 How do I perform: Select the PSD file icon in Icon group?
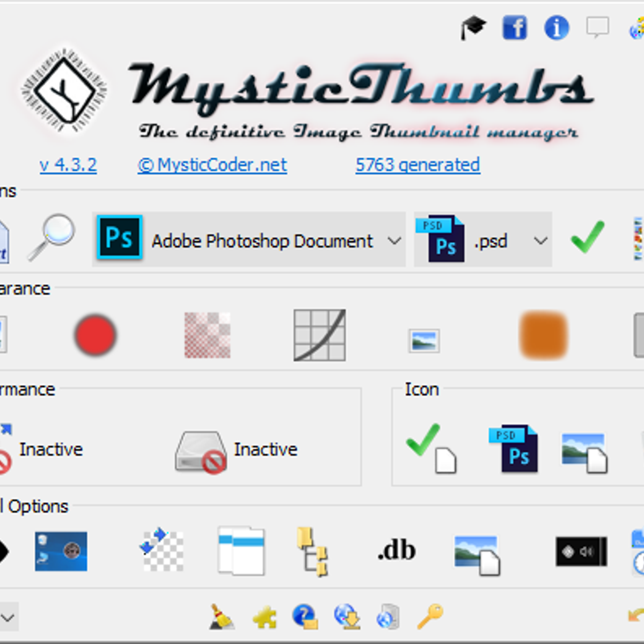tap(514, 449)
